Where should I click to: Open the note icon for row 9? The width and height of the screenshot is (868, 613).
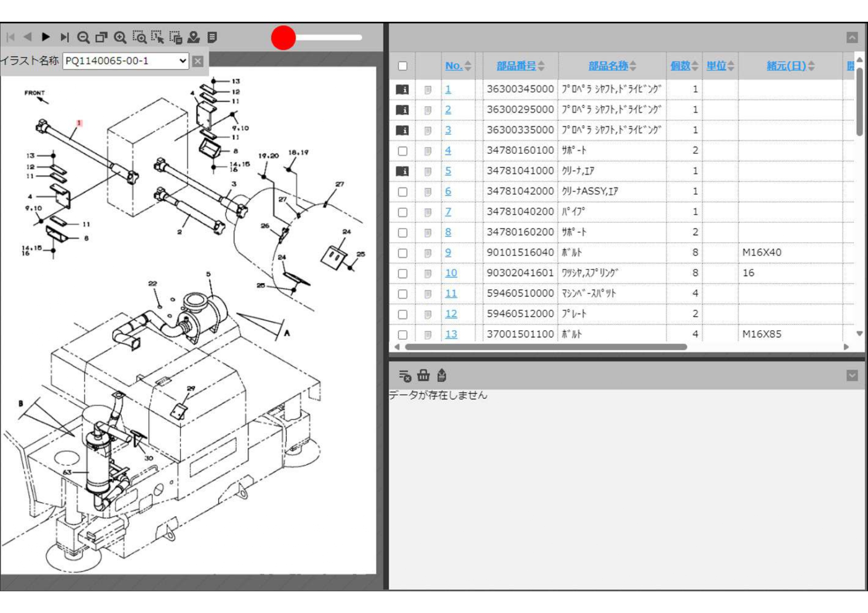coord(428,253)
